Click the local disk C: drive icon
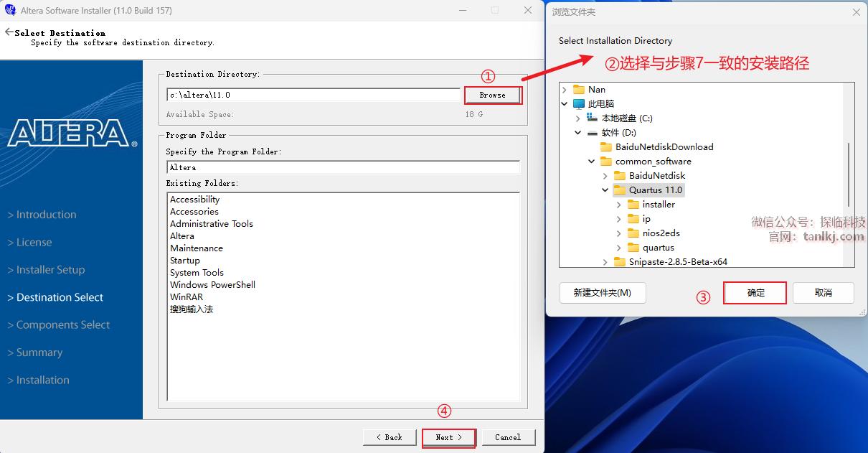Viewport: 868px width, 453px height. coord(593,118)
